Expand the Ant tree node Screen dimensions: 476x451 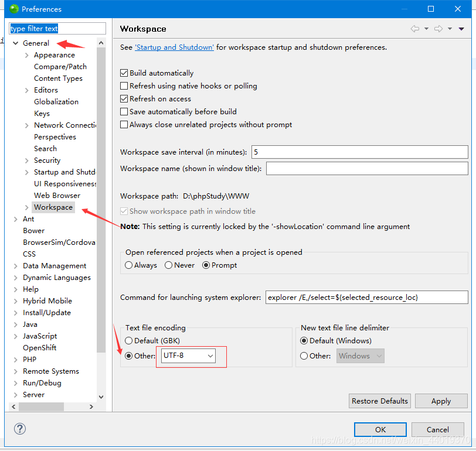point(16,219)
